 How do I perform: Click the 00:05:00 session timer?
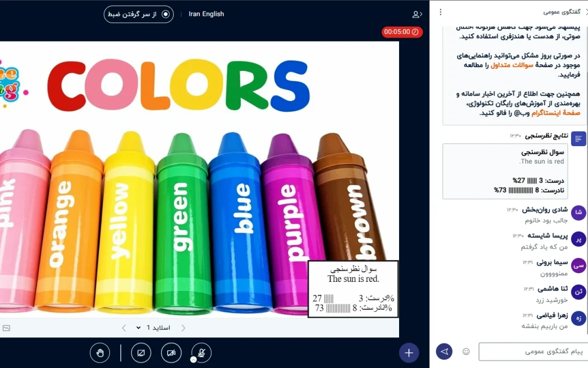click(x=402, y=32)
